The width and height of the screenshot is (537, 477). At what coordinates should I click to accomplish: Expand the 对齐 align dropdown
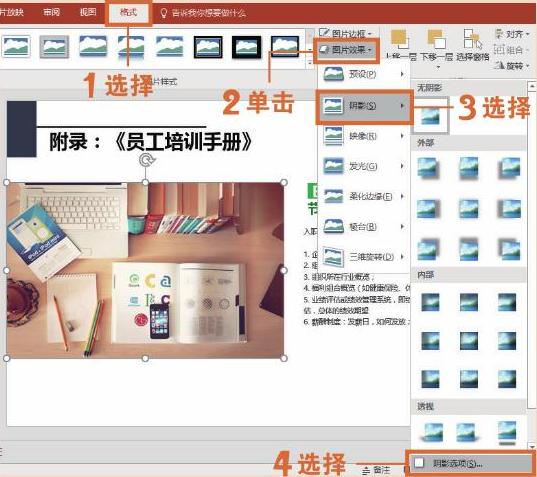click(512, 34)
